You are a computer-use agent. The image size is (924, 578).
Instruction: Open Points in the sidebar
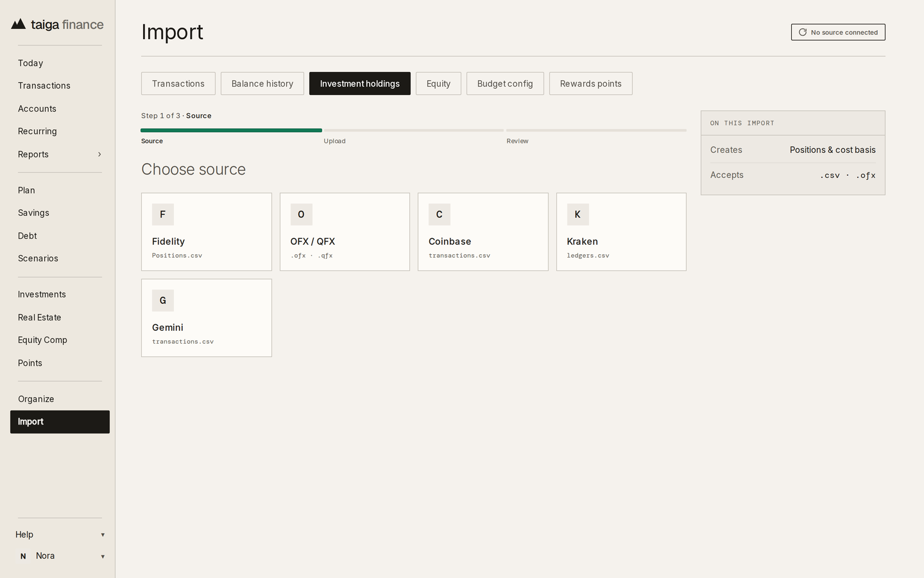[x=60, y=363]
